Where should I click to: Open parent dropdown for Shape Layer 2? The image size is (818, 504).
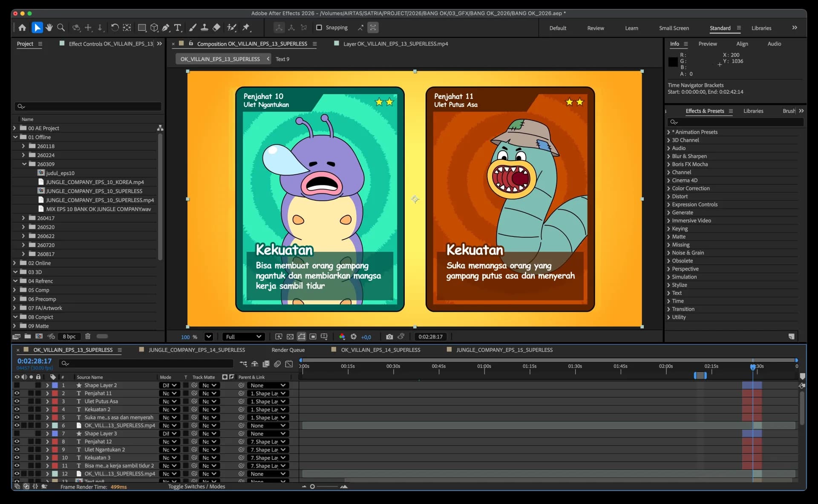tap(268, 385)
